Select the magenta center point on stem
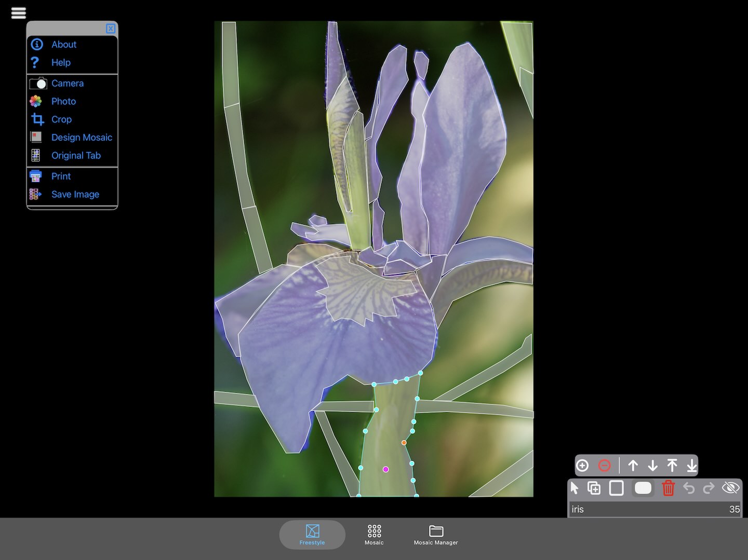 tap(386, 469)
